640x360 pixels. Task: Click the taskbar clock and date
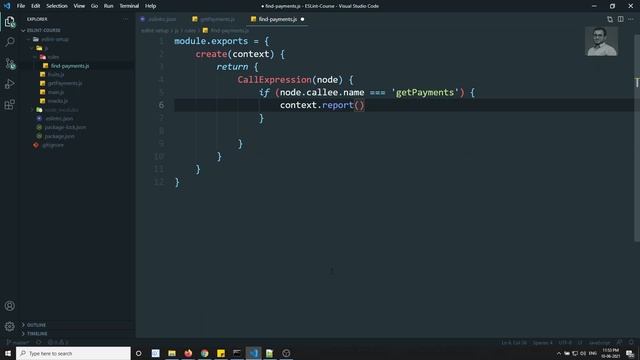[x=611, y=353]
